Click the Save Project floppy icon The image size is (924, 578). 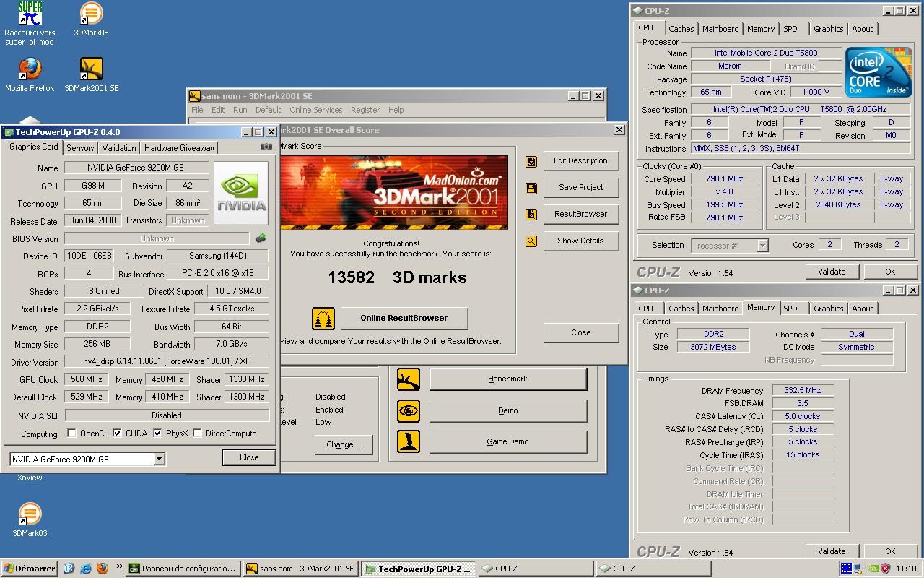click(531, 188)
